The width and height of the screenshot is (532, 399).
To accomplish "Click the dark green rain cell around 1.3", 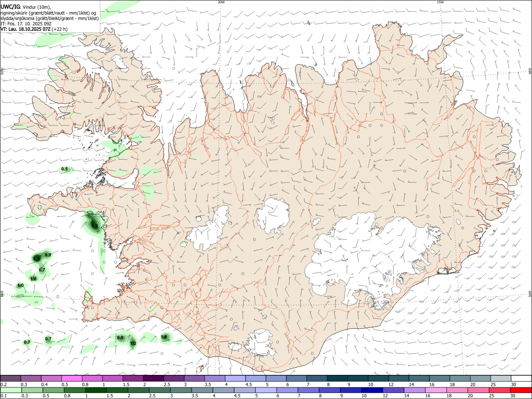I will pos(94,223).
